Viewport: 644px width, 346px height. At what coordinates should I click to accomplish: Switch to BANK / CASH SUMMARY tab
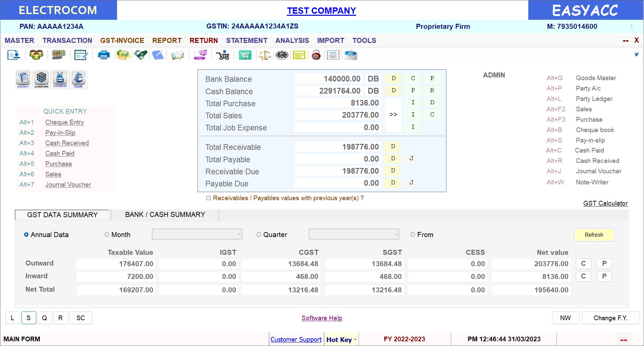tap(165, 215)
